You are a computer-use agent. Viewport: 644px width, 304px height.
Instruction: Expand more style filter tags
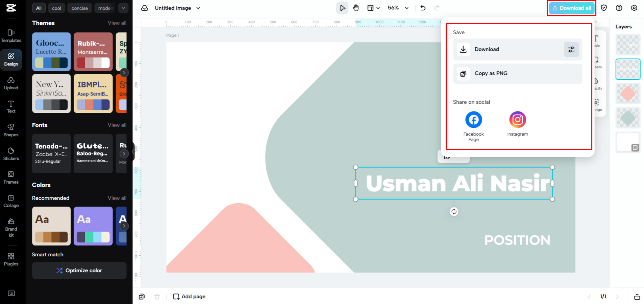123,8
